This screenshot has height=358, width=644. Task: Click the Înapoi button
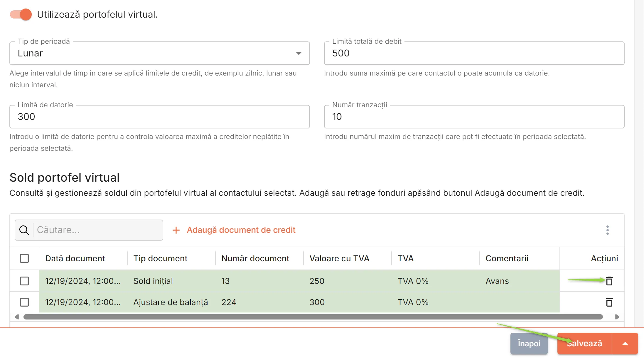pyautogui.click(x=529, y=343)
